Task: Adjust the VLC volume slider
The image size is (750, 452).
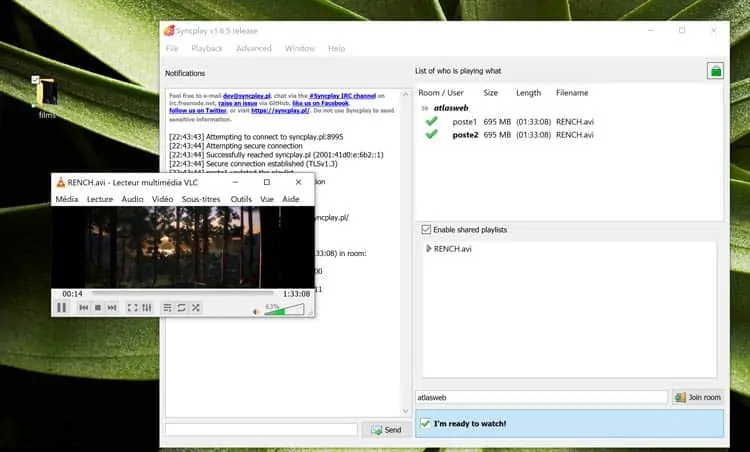Action: [284, 309]
